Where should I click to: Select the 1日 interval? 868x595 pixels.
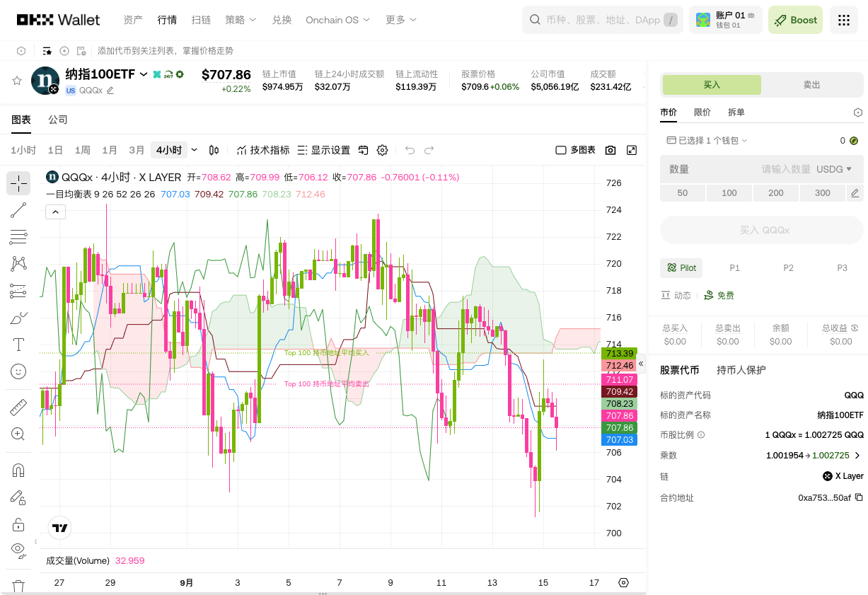click(x=55, y=150)
